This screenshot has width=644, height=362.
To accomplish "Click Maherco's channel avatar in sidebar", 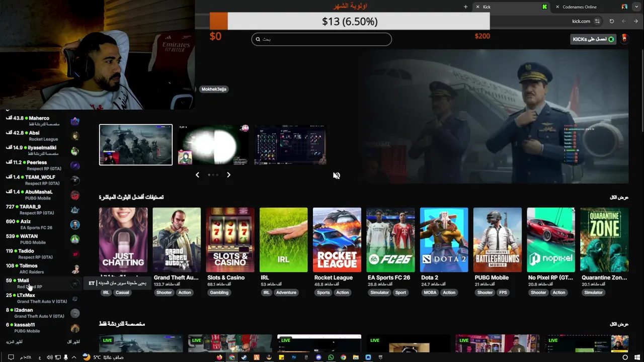I will [x=75, y=121].
